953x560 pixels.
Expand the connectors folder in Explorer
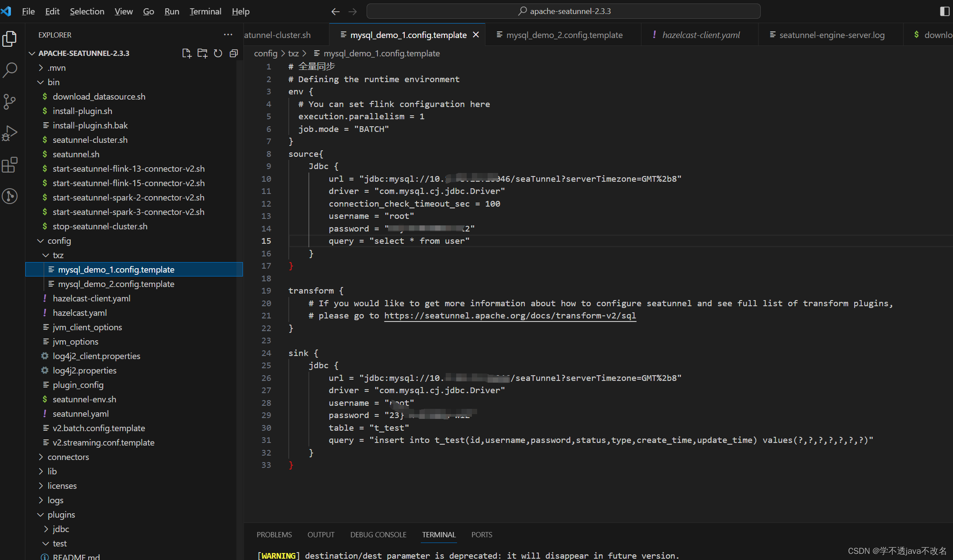point(67,456)
